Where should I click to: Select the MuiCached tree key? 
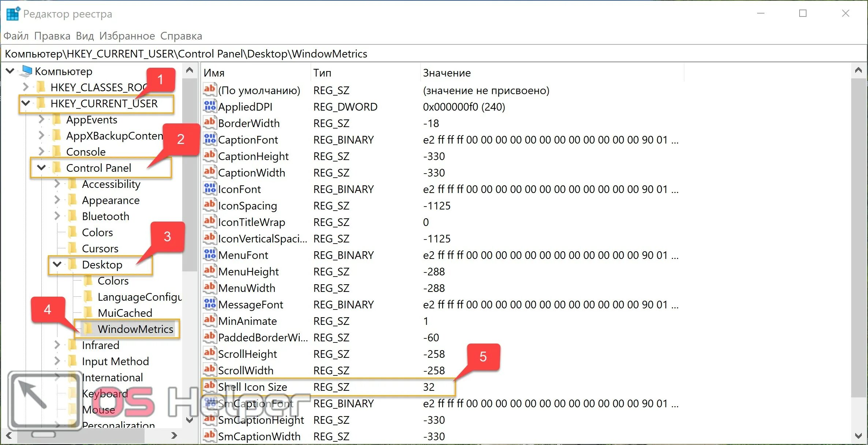[125, 313]
